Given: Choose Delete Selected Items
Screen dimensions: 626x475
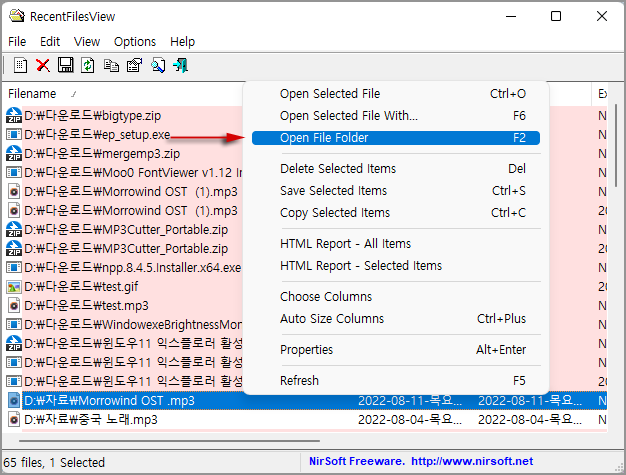Looking at the screenshot, I should [x=396, y=169].
